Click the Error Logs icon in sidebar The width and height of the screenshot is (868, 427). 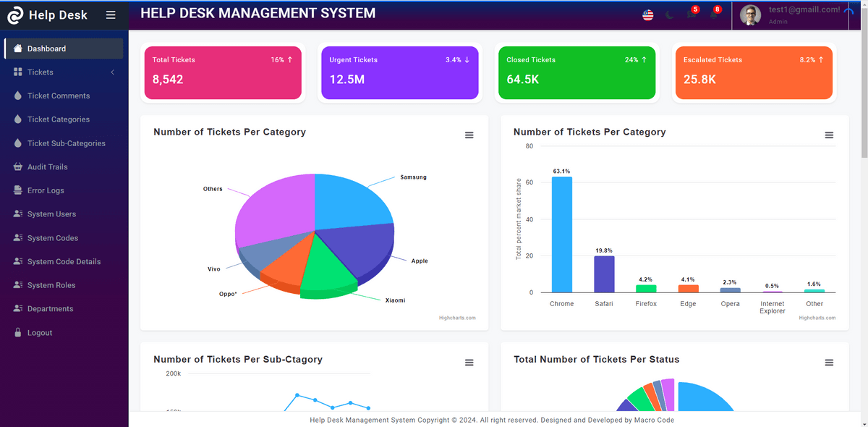click(18, 190)
